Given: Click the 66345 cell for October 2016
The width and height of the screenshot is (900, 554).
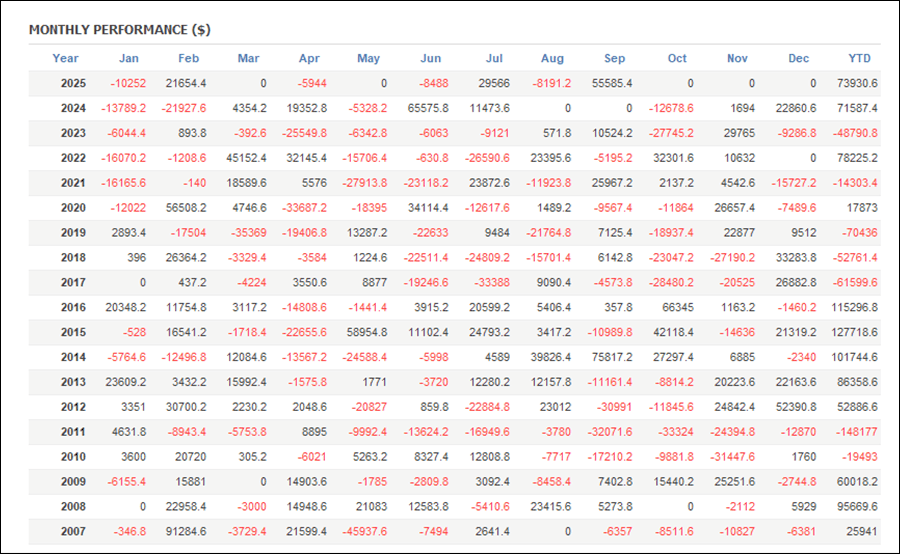Looking at the screenshot, I should point(677,309).
